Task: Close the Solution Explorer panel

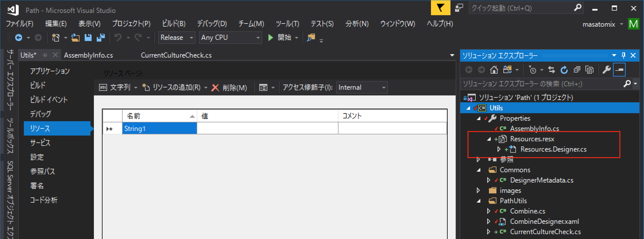Action: (x=633, y=55)
